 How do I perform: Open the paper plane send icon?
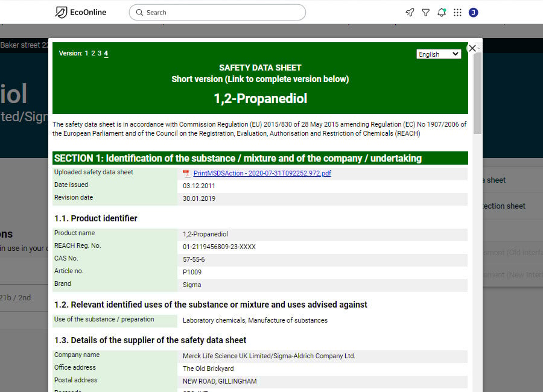tap(410, 13)
